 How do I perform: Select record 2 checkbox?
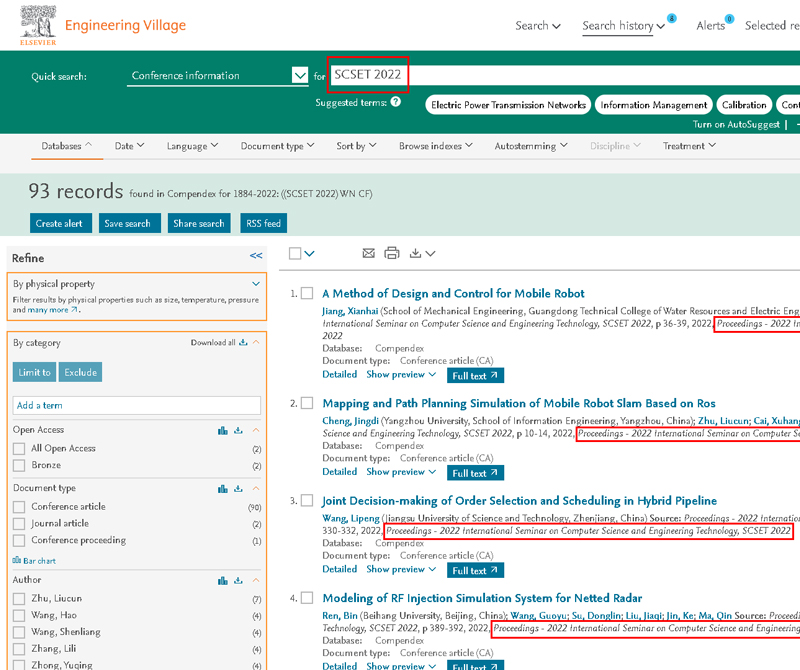tap(307, 403)
